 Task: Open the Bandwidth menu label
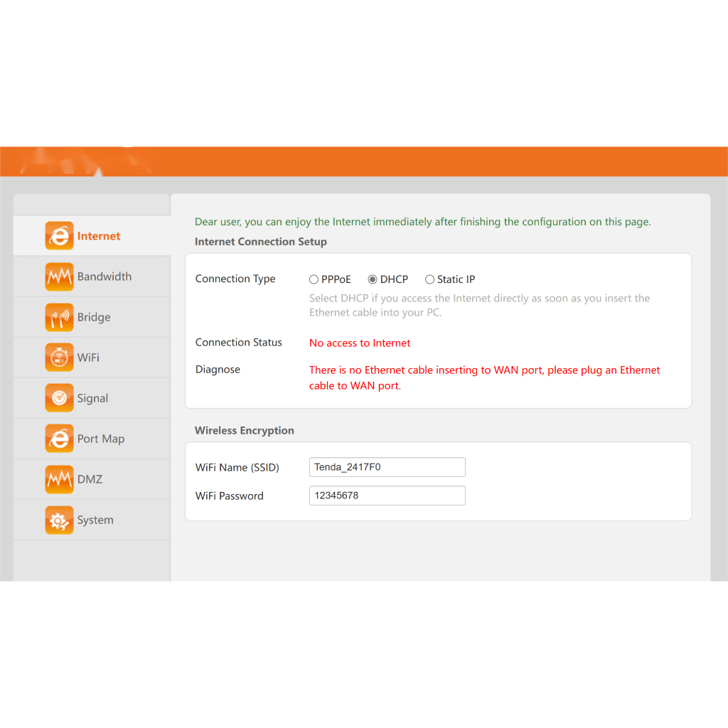[x=105, y=277]
